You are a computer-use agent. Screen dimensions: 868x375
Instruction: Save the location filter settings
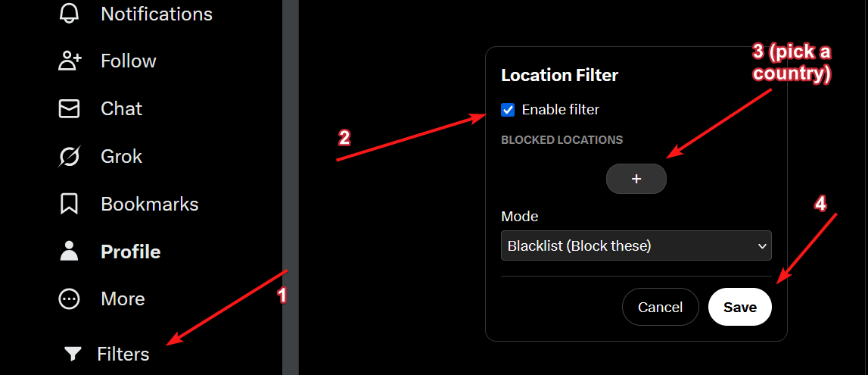tap(739, 307)
